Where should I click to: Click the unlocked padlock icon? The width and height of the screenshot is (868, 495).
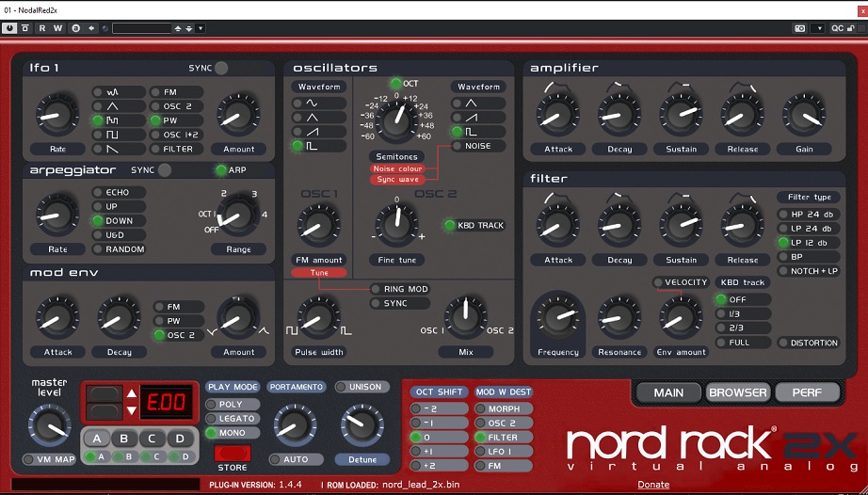coord(851,28)
